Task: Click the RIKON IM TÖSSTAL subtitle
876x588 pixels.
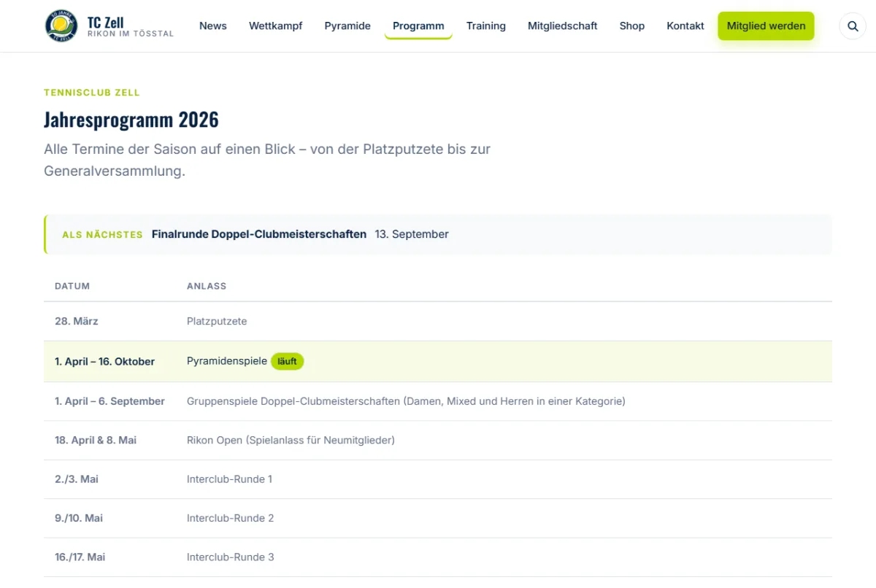Action: [131, 34]
